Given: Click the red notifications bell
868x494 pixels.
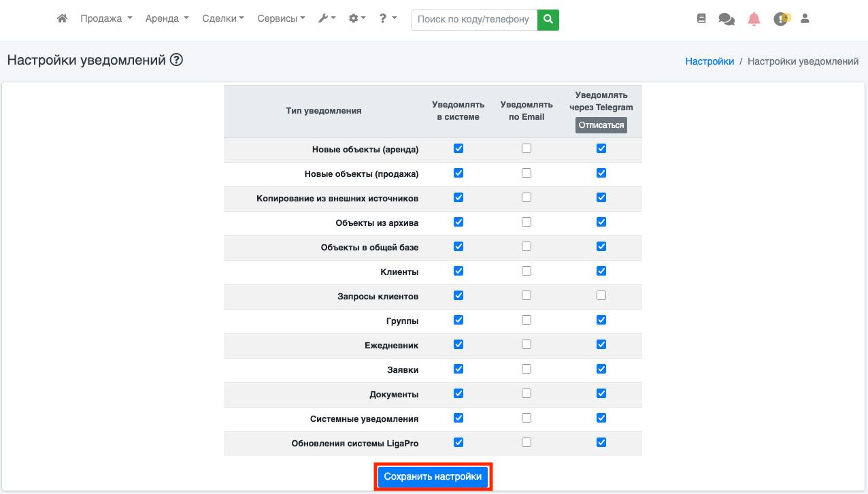Looking at the screenshot, I should pos(754,19).
